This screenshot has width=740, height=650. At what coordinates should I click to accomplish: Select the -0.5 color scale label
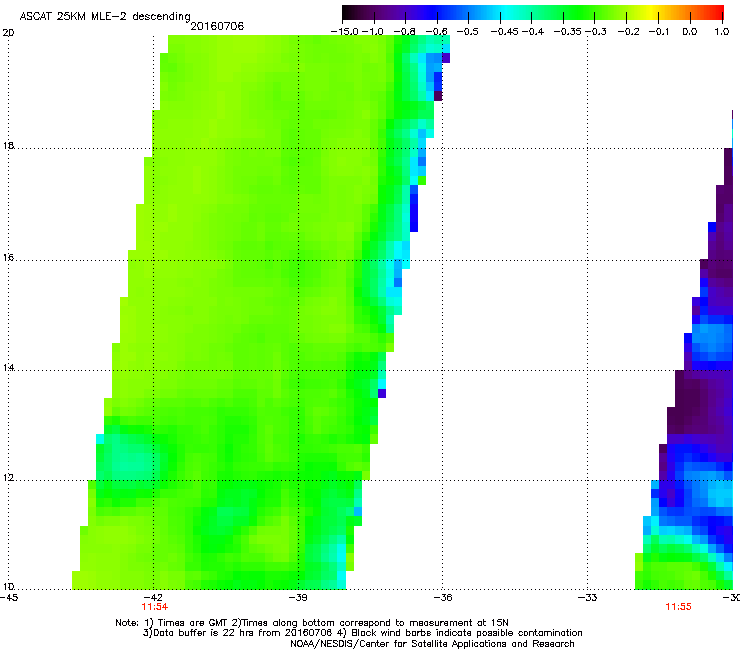pyautogui.click(x=467, y=32)
